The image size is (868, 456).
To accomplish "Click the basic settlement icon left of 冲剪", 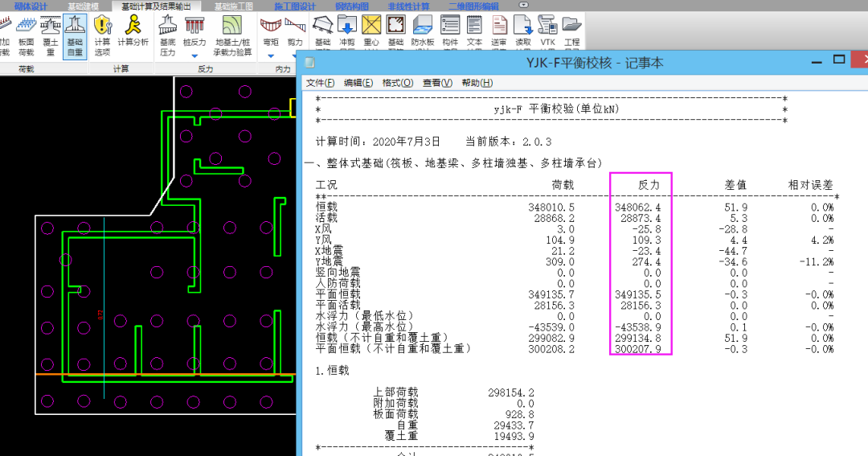I will click(323, 31).
